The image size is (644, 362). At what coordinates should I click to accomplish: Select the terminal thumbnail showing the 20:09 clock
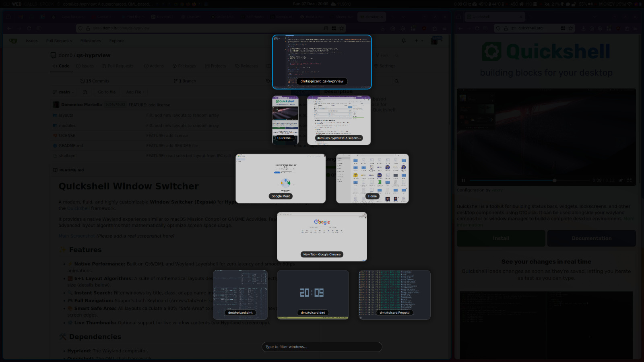(313, 295)
